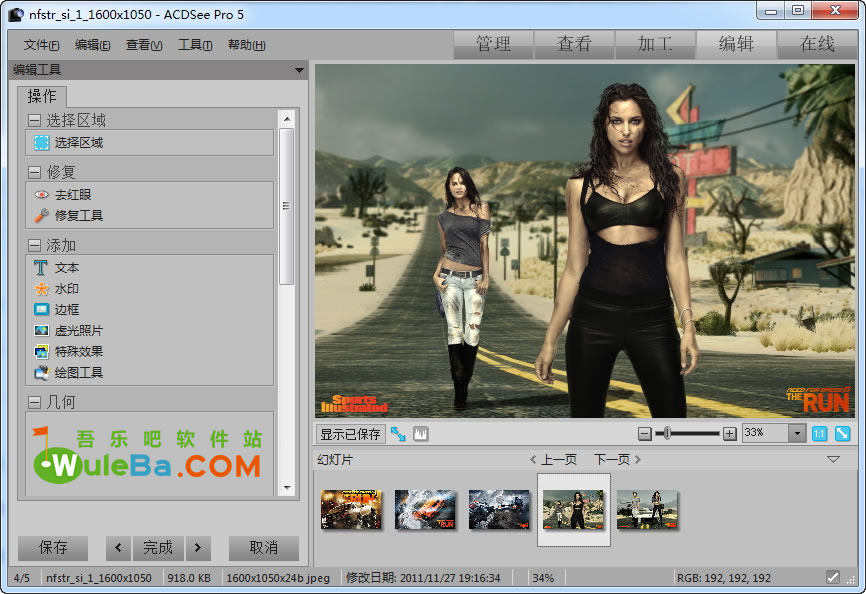Image resolution: width=866 pixels, height=594 pixels.
Task: Open the 特殊效果 special effects tool
Action: [x=68, y=352]
